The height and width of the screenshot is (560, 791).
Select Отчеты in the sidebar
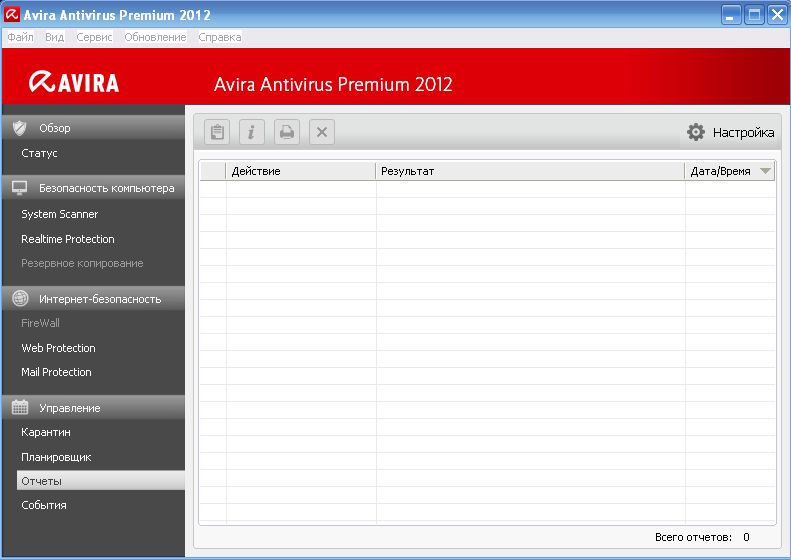pos(101,481)
